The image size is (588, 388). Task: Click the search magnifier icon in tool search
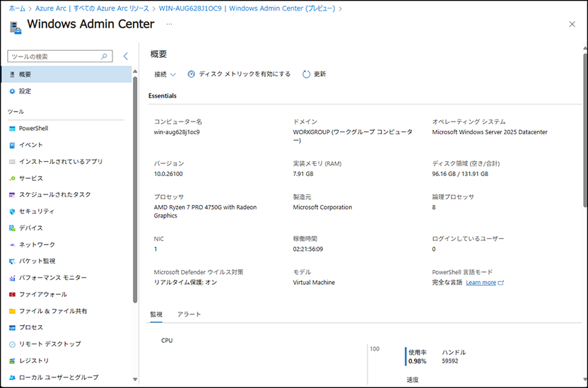click(105, 57)
